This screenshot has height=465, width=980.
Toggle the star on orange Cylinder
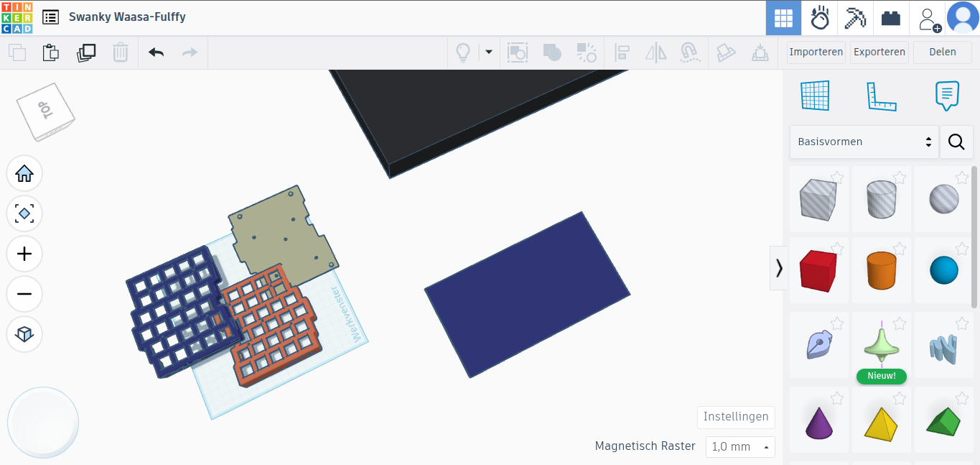(900, 249)
